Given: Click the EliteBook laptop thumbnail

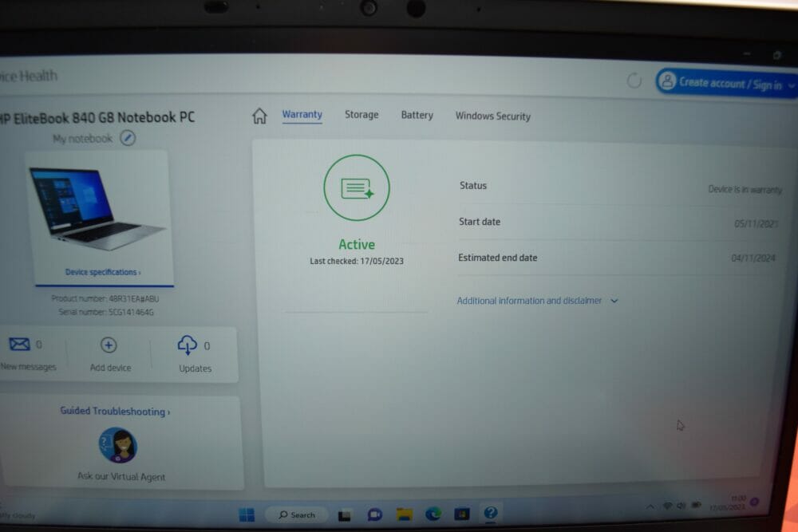Looking at the screenshot, I should click(97, 207).
